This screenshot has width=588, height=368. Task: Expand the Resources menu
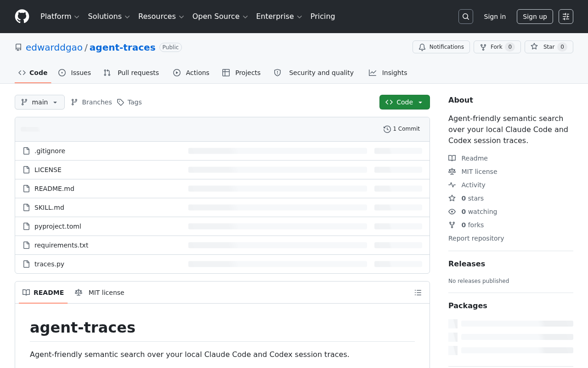[x=161, y=17]
